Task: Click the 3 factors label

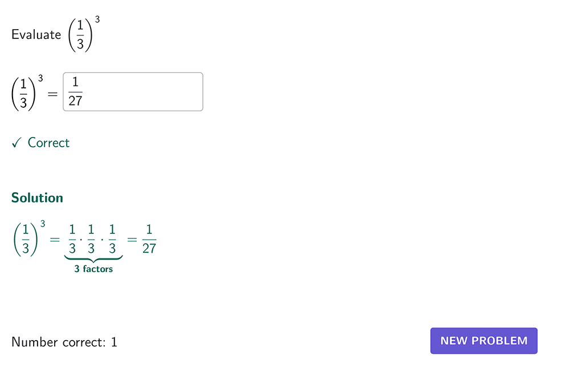Action: coord(93,269)
